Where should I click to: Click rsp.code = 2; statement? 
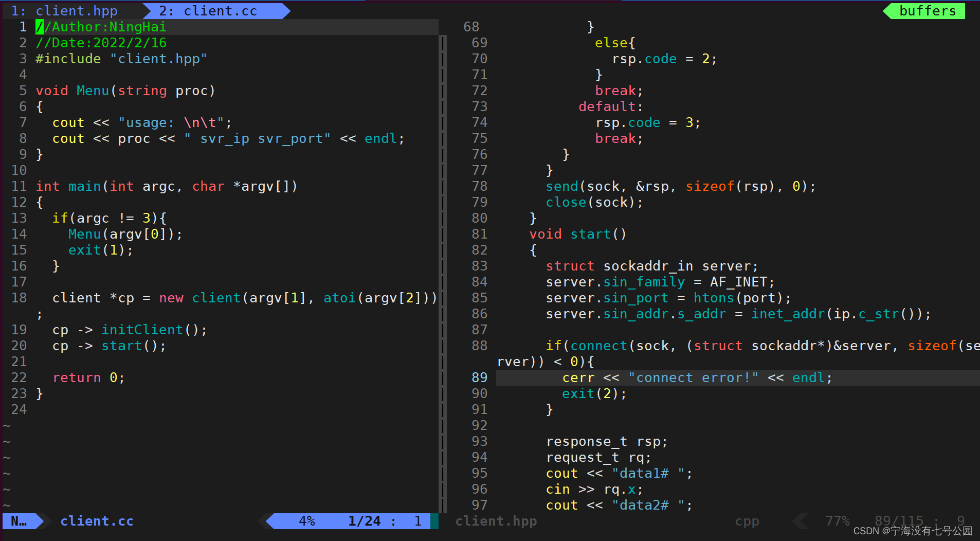coord(665,59)
